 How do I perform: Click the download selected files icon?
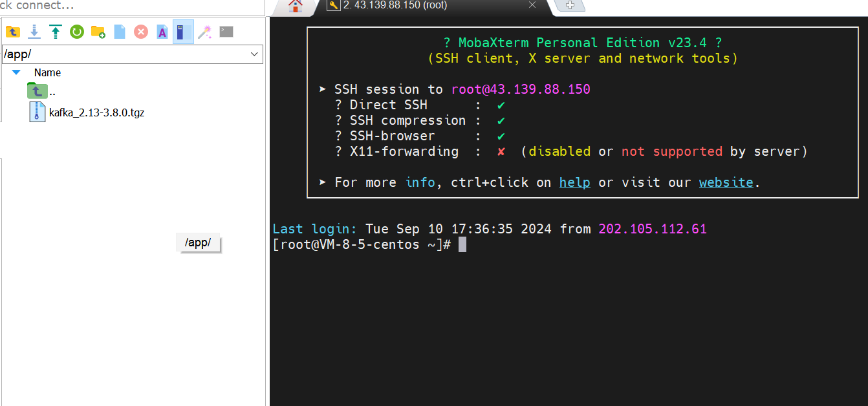click(34, 32)
